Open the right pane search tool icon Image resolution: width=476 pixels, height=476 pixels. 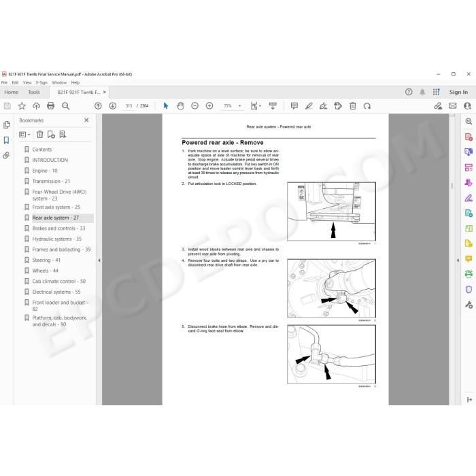pyautogui.click(x=469, y=122)
